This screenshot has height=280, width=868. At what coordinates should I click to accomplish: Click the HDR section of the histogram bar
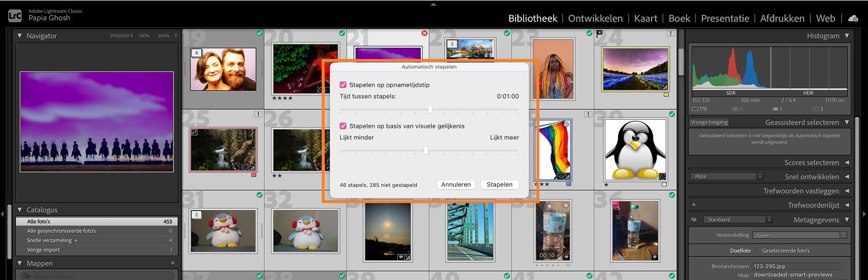[808, 93]
